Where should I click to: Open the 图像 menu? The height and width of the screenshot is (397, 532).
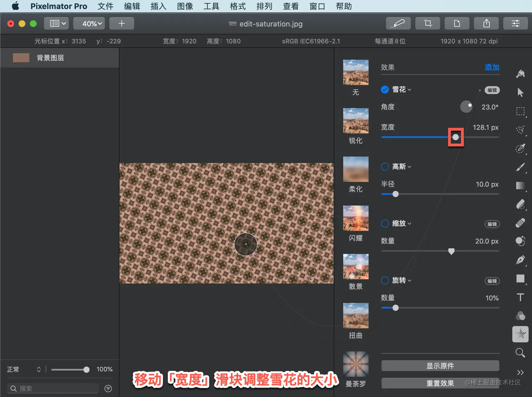coord(185,6)
